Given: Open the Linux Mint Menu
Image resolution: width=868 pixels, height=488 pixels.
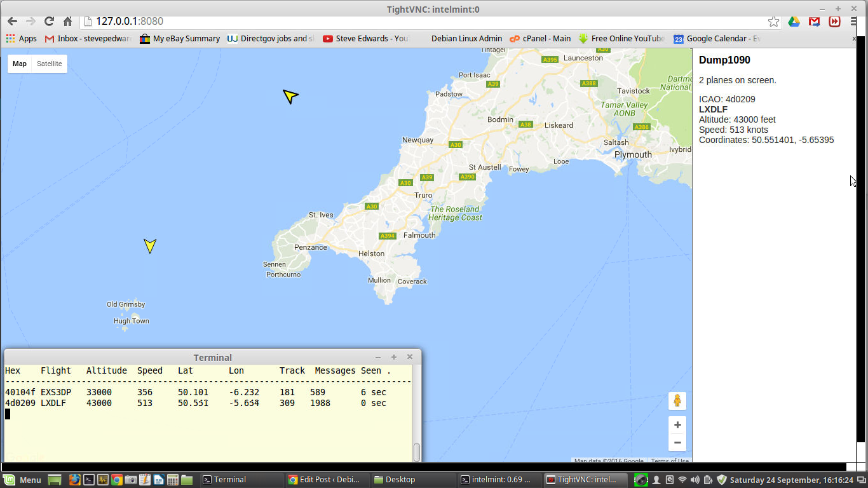Looking at the screenshot, I should 22,480.
